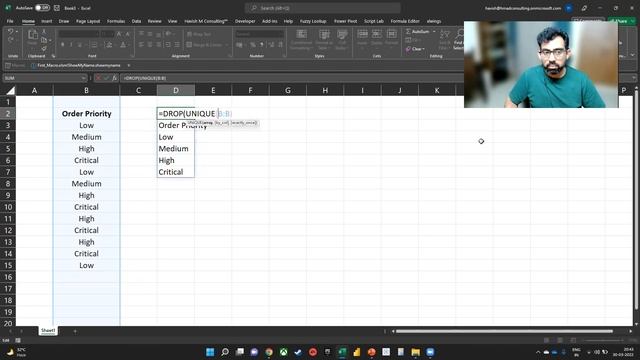The width and height of the screenshot is (640, 360).
Task: Open the File Explorer taskbar icon
Action: point(416,352)
